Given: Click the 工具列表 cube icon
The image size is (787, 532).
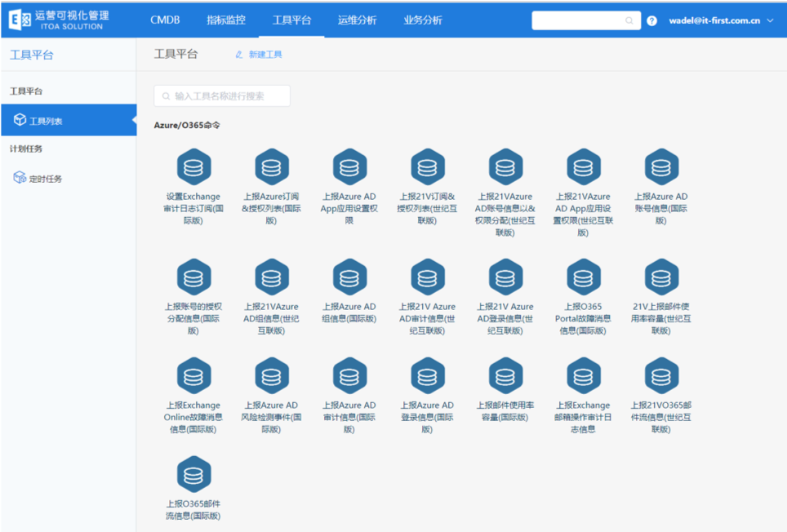Looking at the screenshot, I should pyautogui.click(x=20, y=120).
